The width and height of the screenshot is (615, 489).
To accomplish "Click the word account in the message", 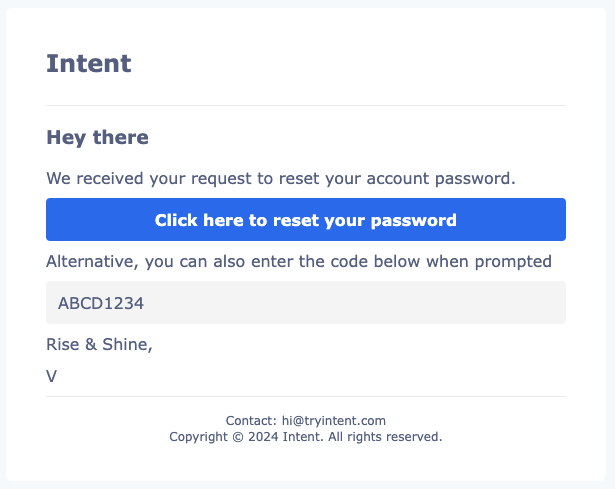I will click(398, 179).
